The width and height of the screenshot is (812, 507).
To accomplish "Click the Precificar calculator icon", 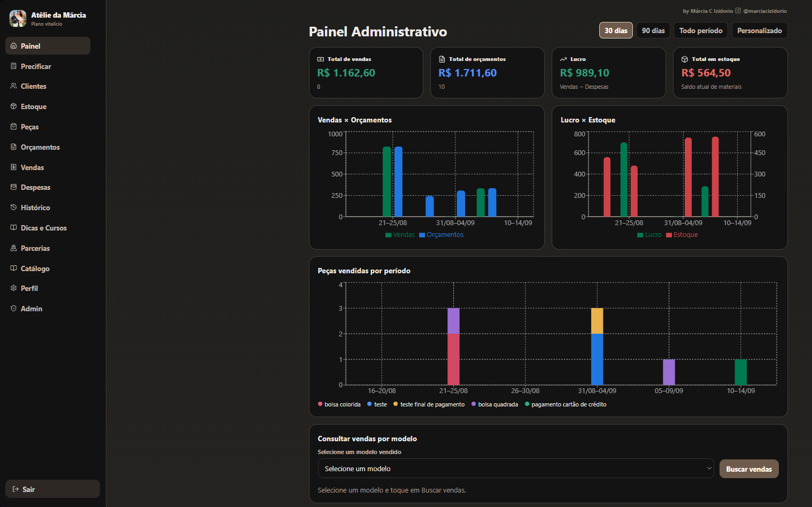I will 13,66.
